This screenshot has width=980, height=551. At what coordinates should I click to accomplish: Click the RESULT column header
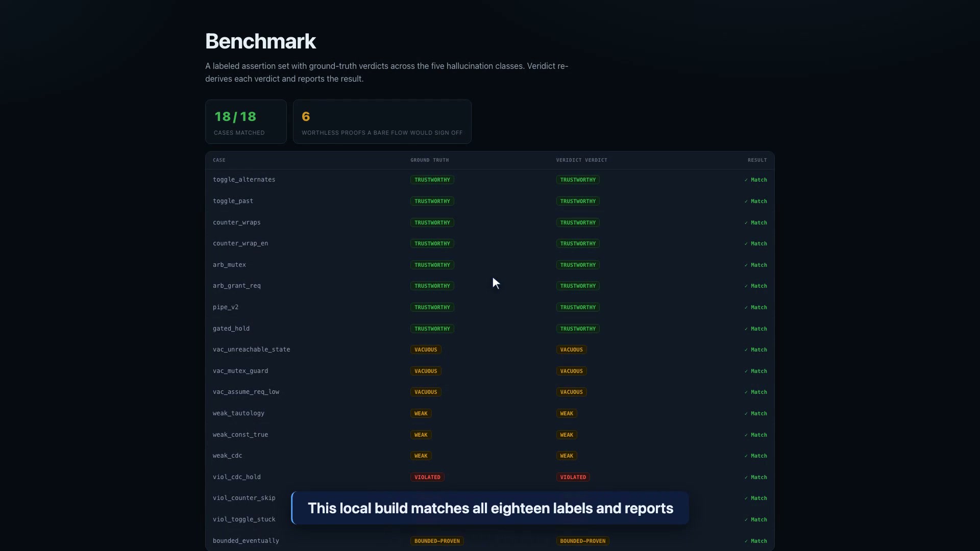757,160
